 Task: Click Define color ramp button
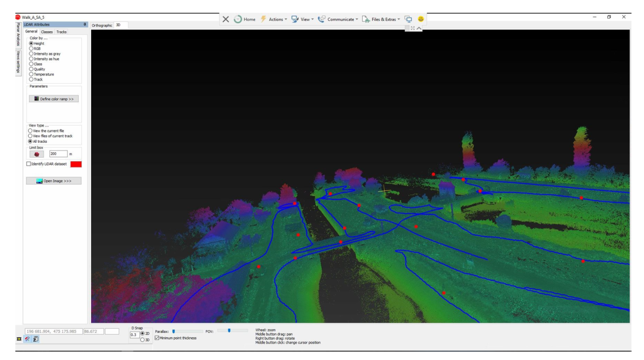point(54,99)
